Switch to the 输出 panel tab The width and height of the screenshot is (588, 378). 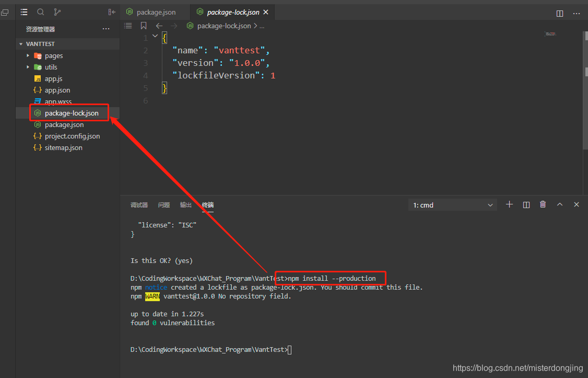click(x=185, y=205)
